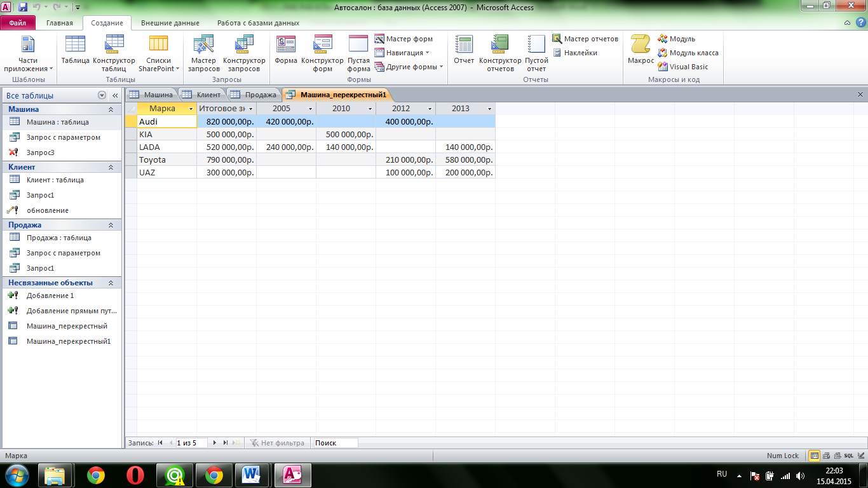Open the 2005 column filter dropdown
Viewport: 868px width, 488px height.
coord(311,109)
